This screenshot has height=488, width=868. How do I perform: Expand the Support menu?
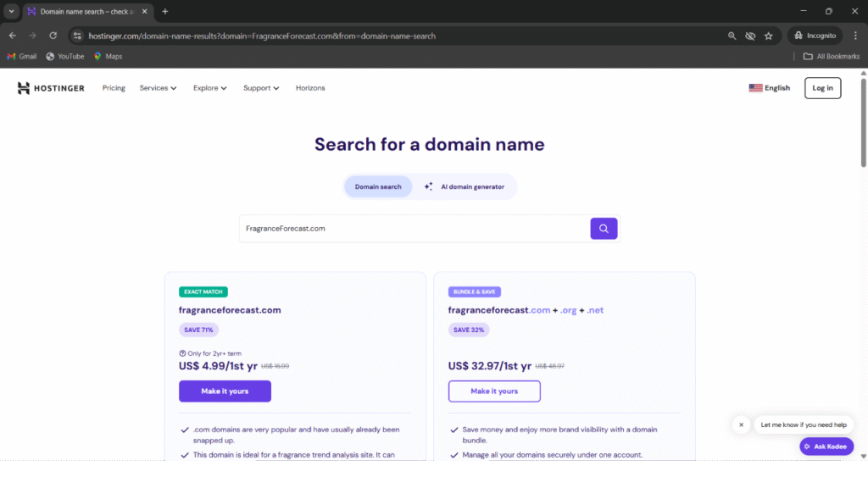point(261,88)
